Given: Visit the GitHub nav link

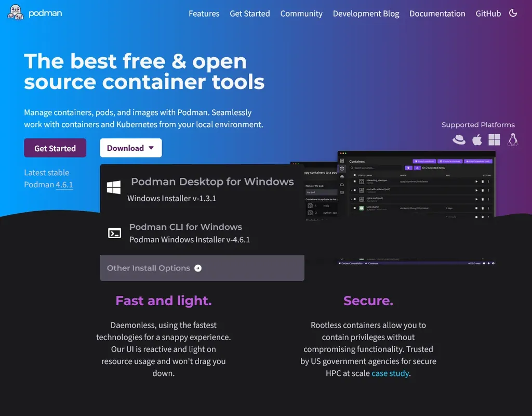Looking at the screenshot, I should (x=488, y=14).
